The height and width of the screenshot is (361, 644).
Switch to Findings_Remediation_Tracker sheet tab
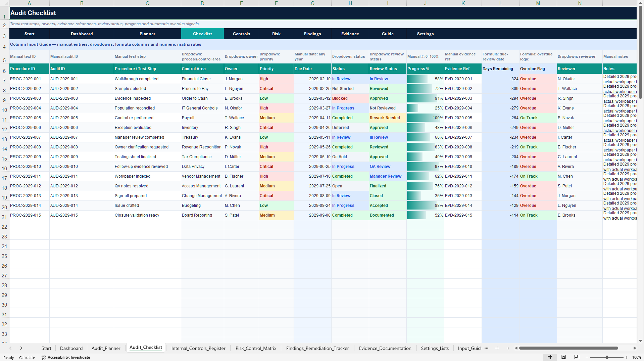pos(317,348)
